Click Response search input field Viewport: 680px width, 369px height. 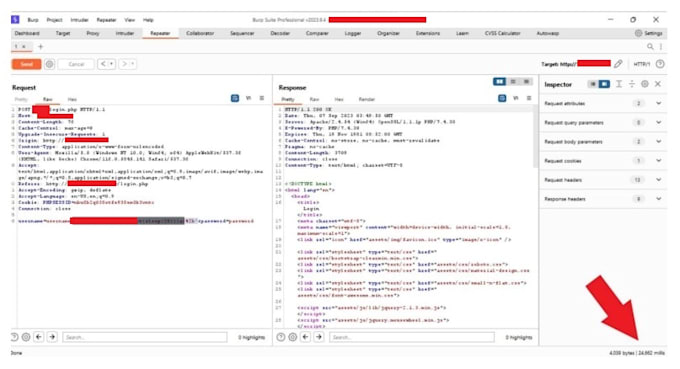(412, 337)
